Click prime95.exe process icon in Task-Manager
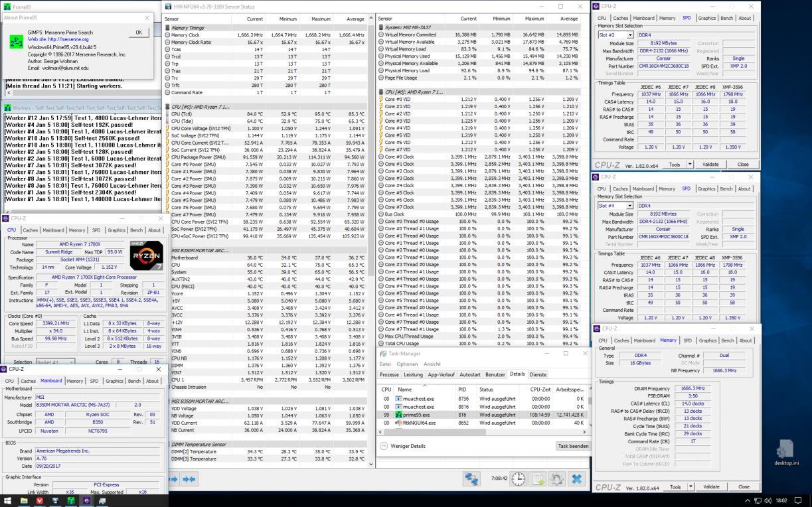Viewport: 812px width, 507px height. coord(398,415)
